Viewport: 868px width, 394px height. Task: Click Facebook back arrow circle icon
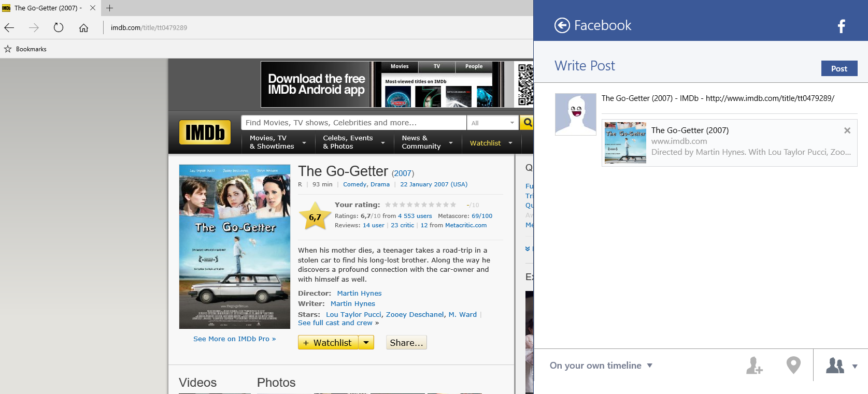(x=562, y=25)
